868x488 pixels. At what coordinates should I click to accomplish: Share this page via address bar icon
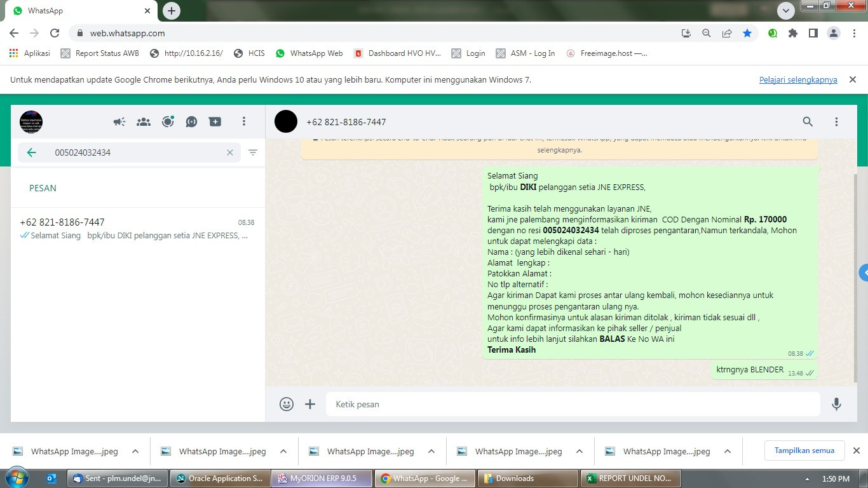[x=727, y=33]
